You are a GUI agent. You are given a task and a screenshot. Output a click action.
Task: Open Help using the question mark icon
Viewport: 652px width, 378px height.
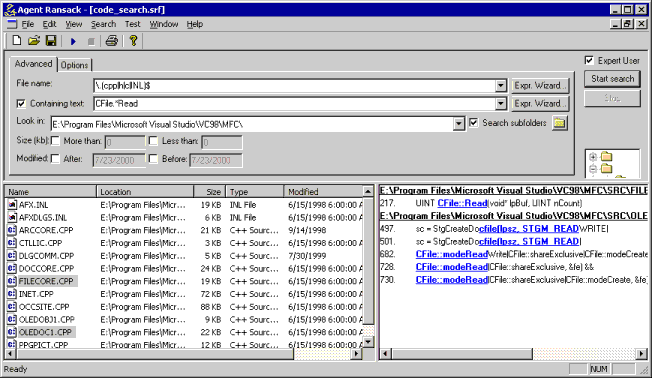tap(133, 41)
